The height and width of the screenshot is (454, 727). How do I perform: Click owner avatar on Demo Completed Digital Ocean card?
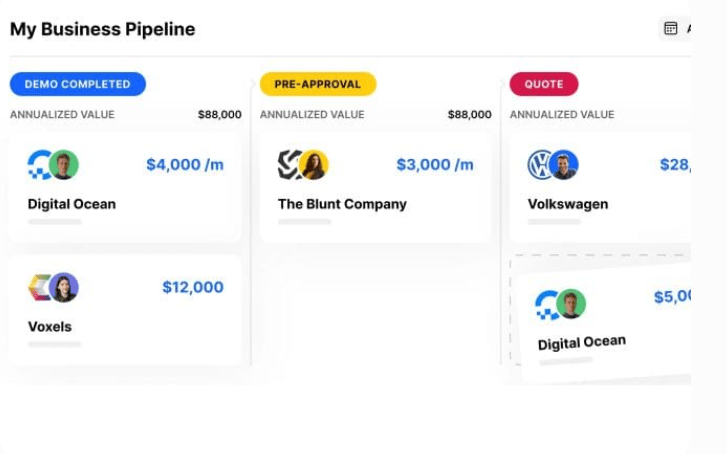64,165
